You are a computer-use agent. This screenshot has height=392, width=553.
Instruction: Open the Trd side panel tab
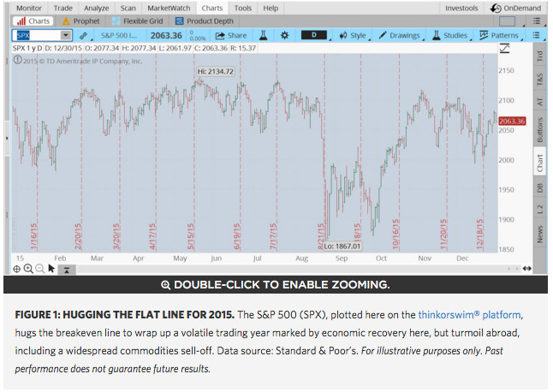(x=539, y=56)
